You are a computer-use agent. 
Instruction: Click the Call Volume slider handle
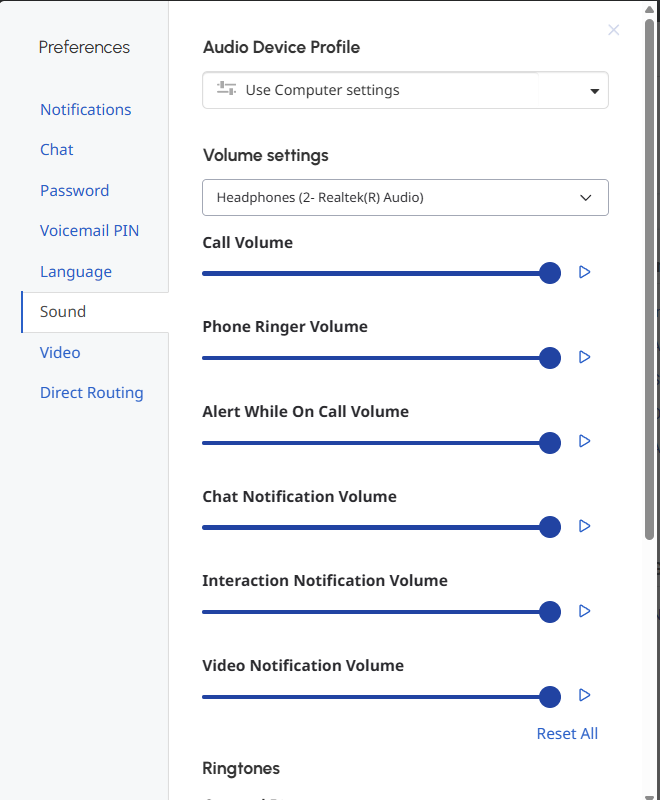click(550, 273)
